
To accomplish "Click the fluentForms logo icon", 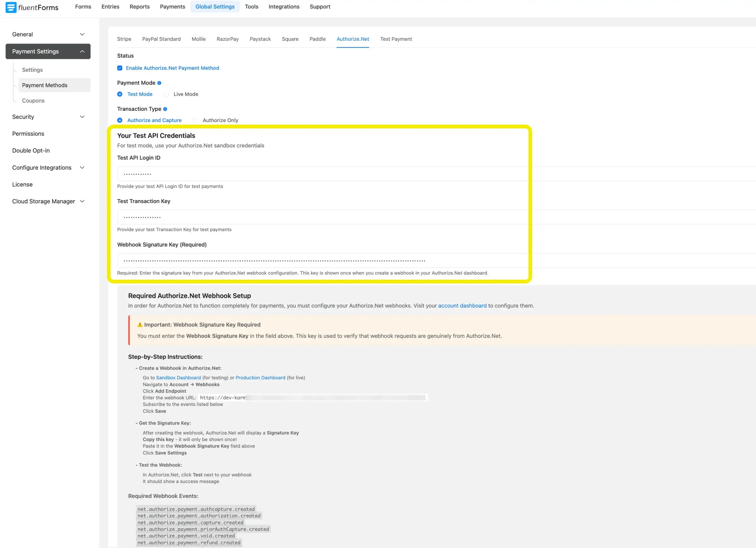I will coord(11,7).
